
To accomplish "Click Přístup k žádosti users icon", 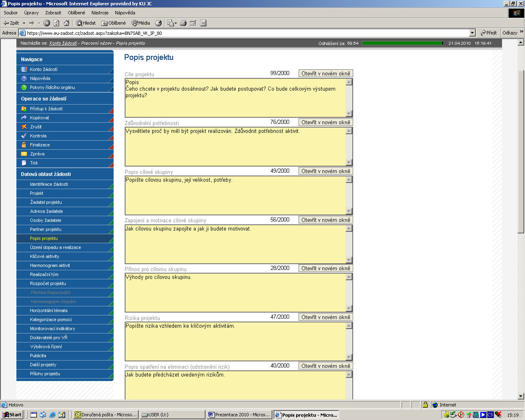I will click(24, 109).
